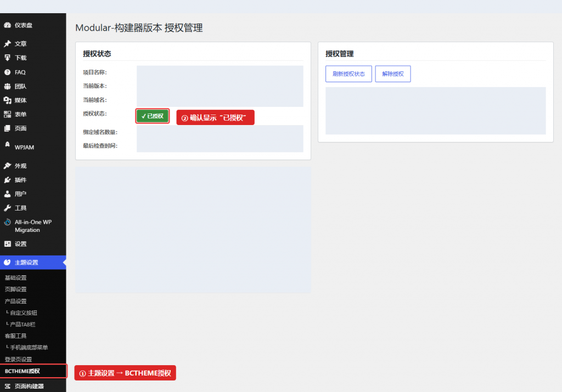Viewport: 562px width, 392px height.
Task: Click the Modular-构建器版本 授权管理 page title
Action: pyautogui.click(x=139, y=28)
